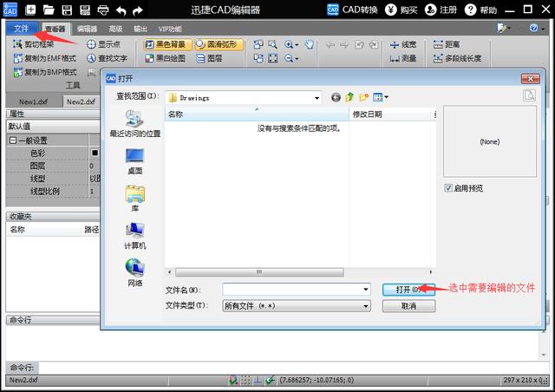This screenshot has width=555, height=392.
Task: Collapse the 一般设置 properties section
Action: 13,140
